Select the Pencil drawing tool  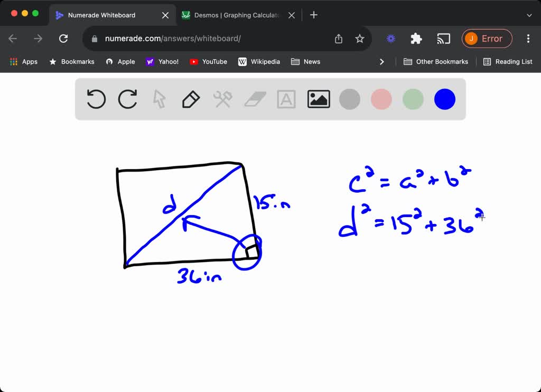click(x=191, y=99)
